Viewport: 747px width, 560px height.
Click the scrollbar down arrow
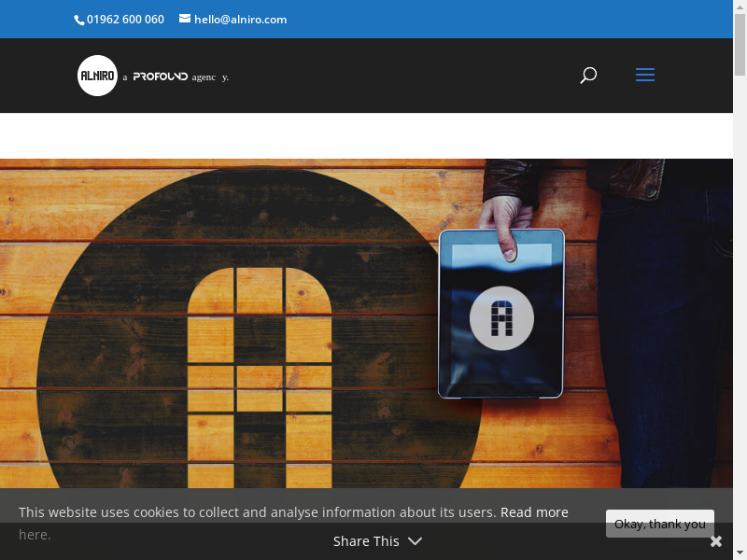pyautogui.click(x=740, y=553)
